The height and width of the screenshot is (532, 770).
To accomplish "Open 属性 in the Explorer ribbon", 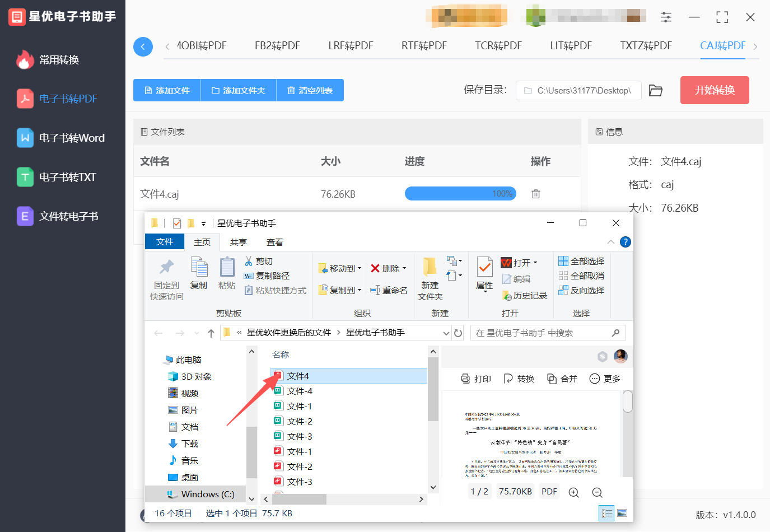I will [x=484, y=274].
